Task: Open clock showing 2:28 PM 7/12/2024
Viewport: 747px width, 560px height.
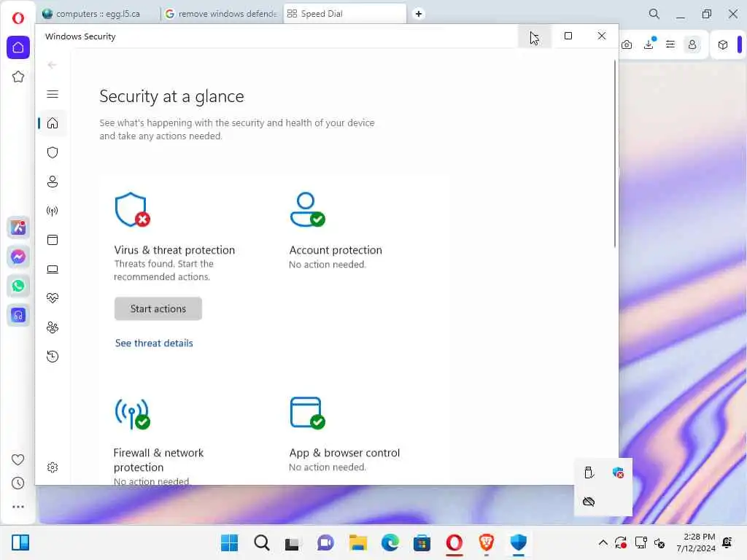Action: pyautogui.click(x=695, y=542)
